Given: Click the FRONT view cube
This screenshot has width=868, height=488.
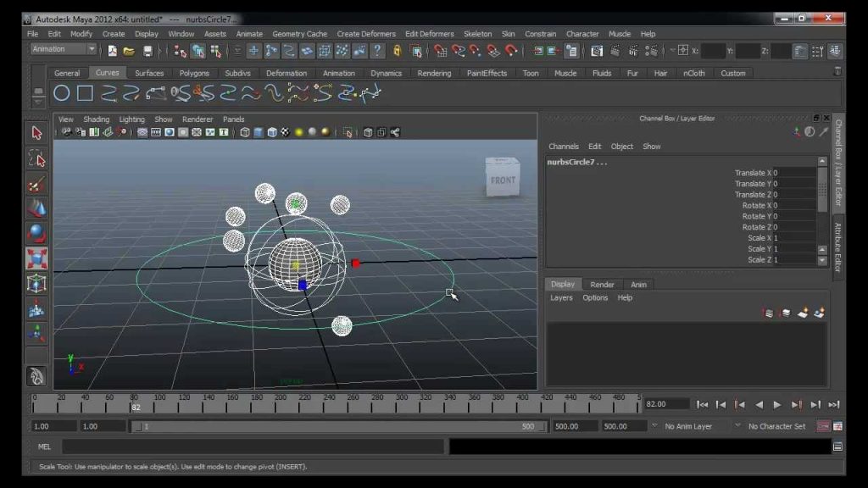Looking at the screenshot, I should pyautogui.click(x=503, y=177).
